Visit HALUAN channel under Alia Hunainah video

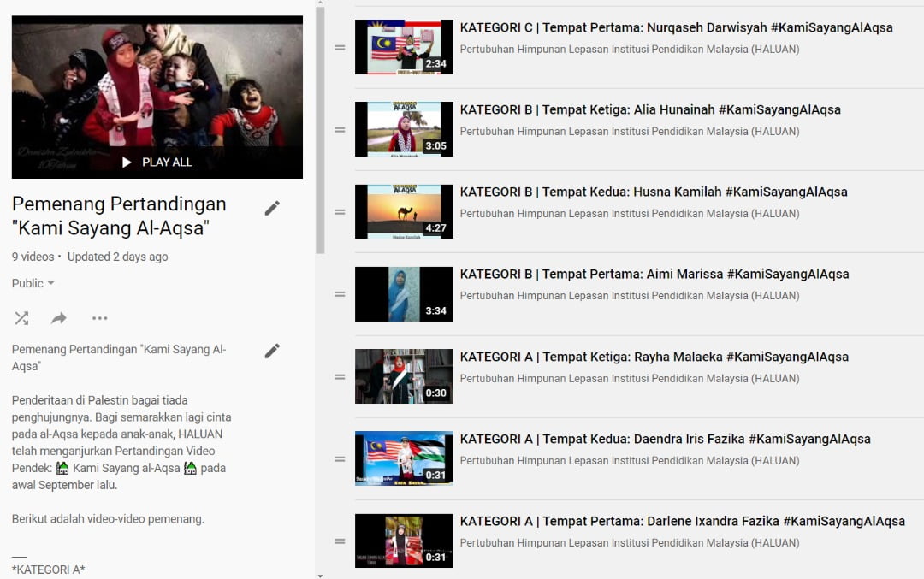[x=630, y=132]
